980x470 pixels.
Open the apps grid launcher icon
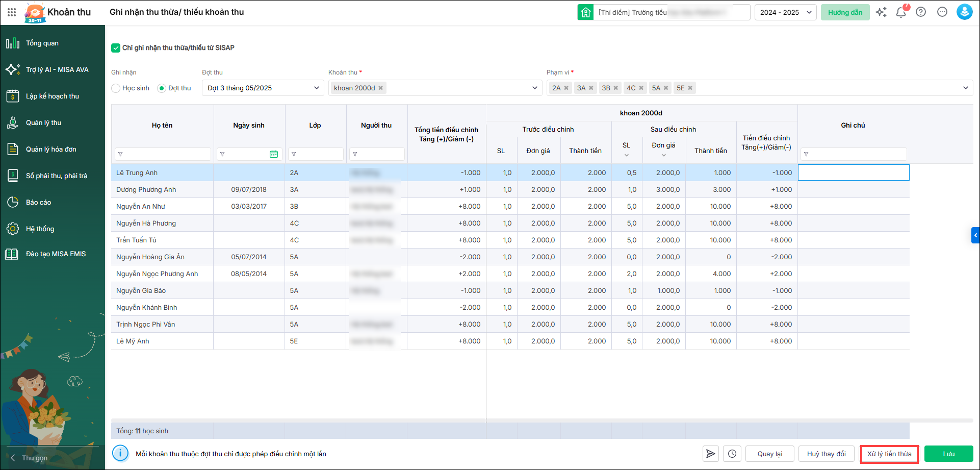pos(12,12)
